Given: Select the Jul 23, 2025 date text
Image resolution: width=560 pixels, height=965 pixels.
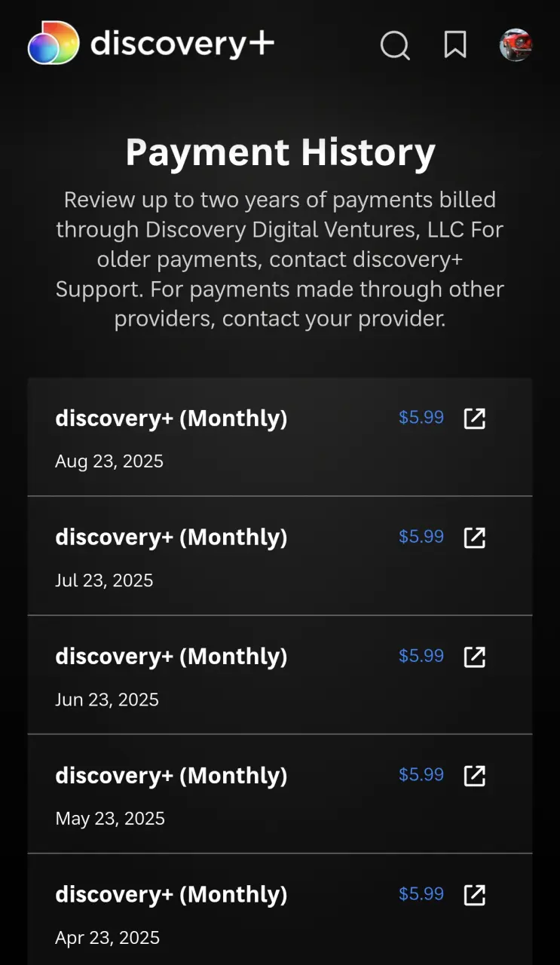Looking at the screenshot, I should click(x=104, y=581).
